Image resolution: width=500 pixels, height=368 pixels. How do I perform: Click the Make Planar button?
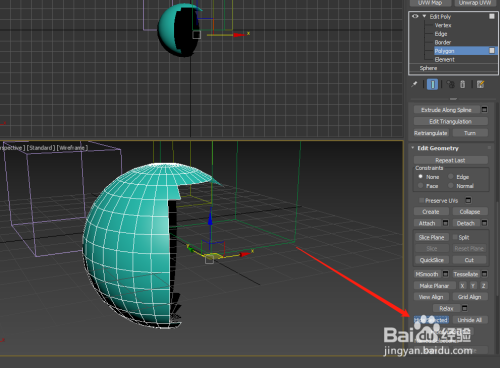[x=434, y=286]
